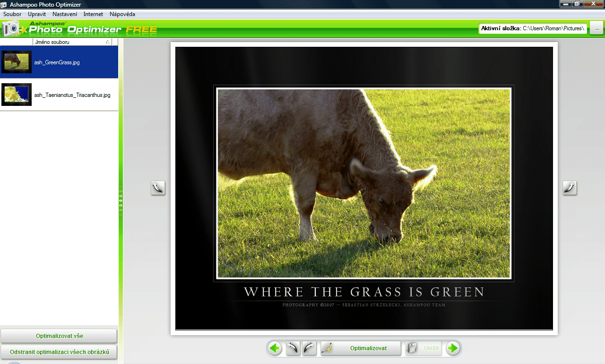Image resolution: width=605 pixels, height=364 pixels.
Task: Open the Upravit menu
Action: pyautogui.click(x=37, y=14)
